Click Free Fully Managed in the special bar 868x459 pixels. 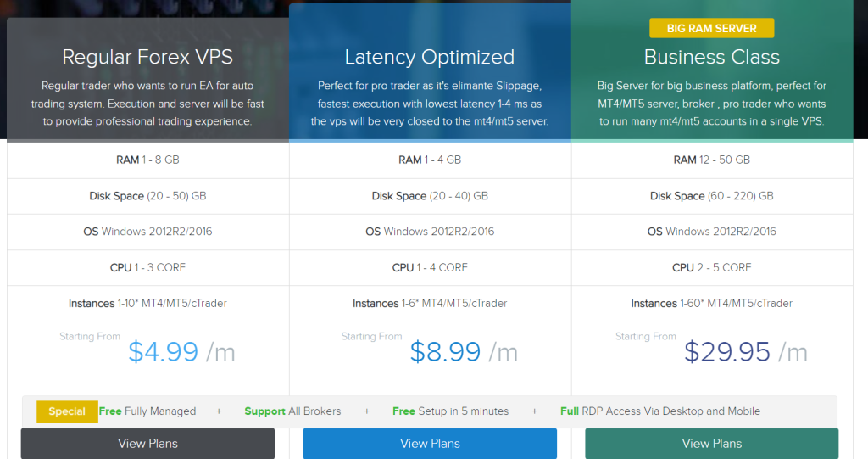pyautogui.click(x=147, y=411)
